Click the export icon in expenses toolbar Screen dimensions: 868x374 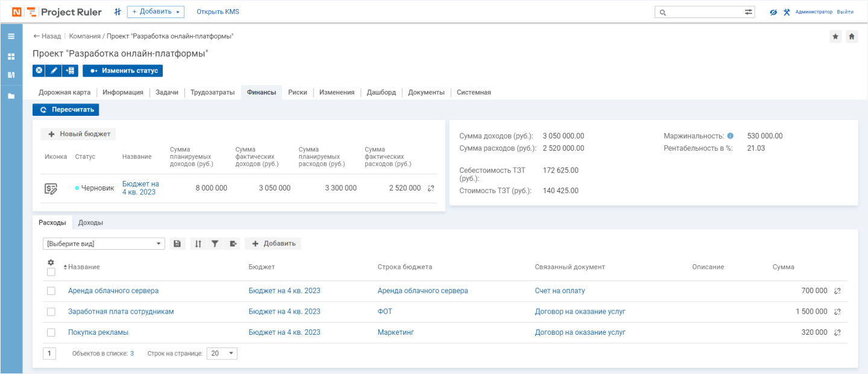(x=233, y=244)
